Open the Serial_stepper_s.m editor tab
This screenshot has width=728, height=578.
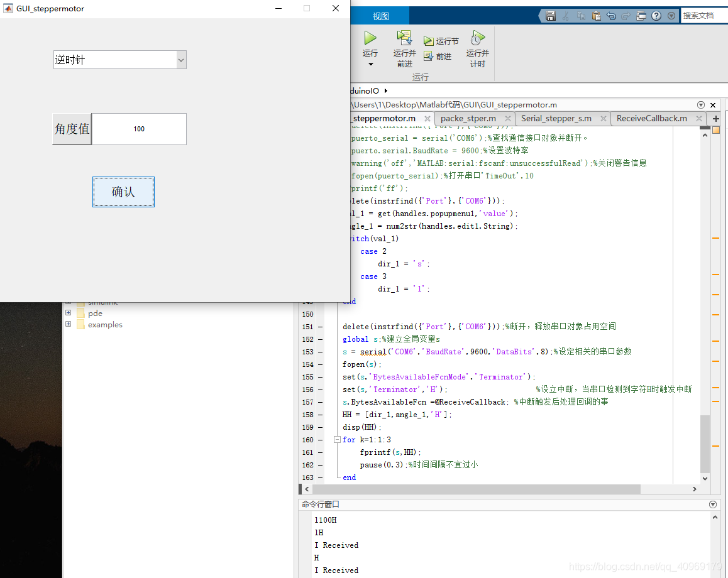[558, 118]
